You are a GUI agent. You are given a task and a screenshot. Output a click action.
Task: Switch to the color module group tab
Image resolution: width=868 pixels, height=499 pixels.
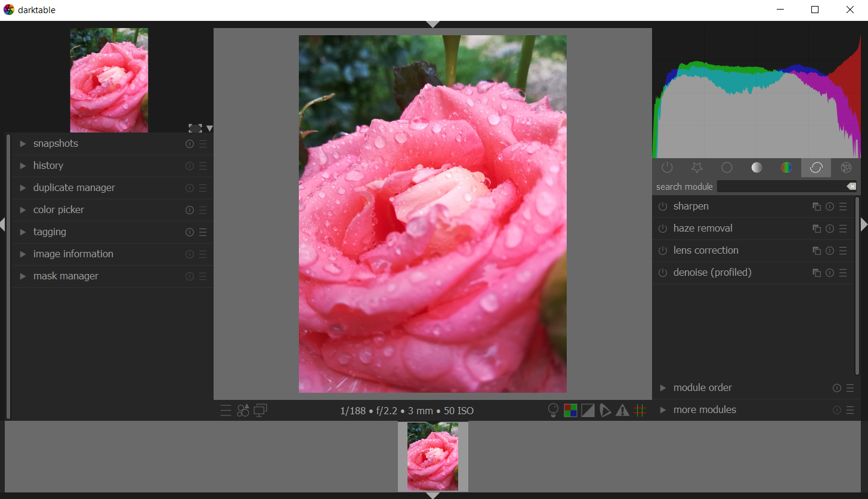click(786, 168)
